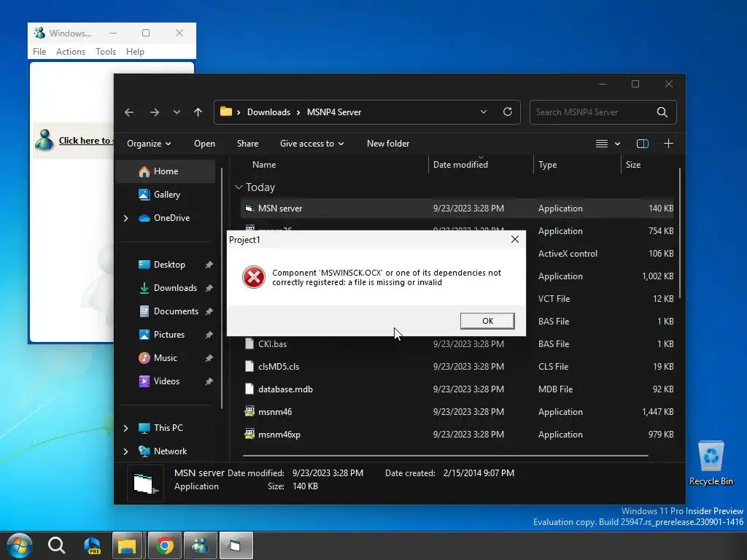The image size is (747, 560).
Task: Switch to Messenger taskbar icon
Action: pos(201,545)
